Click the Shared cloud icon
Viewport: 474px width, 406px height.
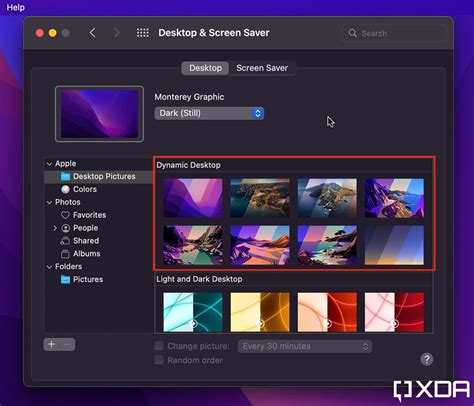point(65,241)
